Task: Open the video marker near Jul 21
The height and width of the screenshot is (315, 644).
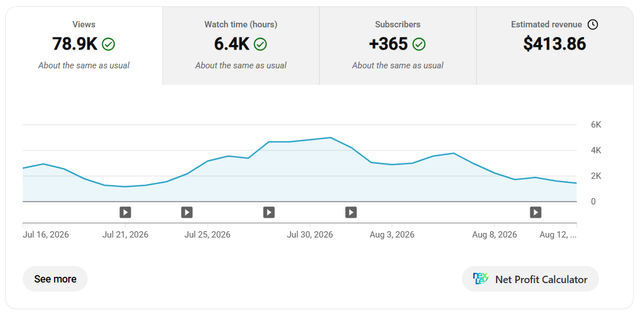Action: [x=125, y=212]
